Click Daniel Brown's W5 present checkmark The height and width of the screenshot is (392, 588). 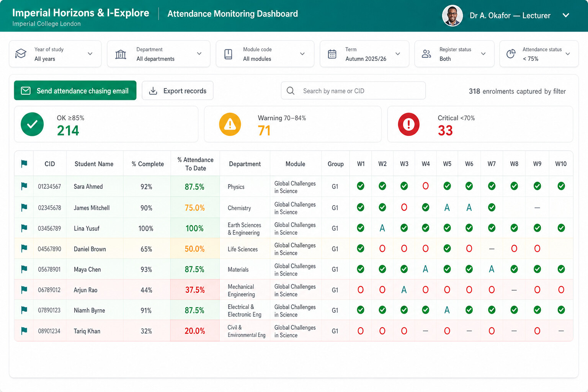tap(447, 248)
